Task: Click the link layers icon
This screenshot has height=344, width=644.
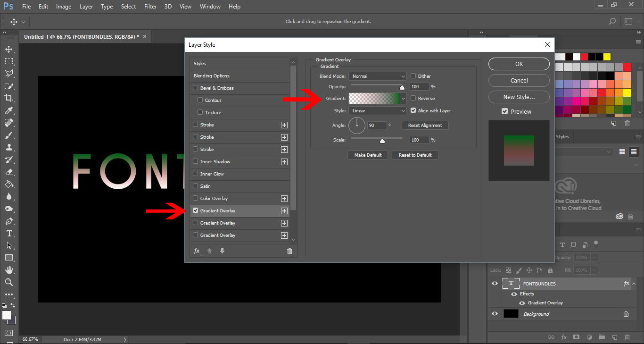Action: tap(551, 337)
